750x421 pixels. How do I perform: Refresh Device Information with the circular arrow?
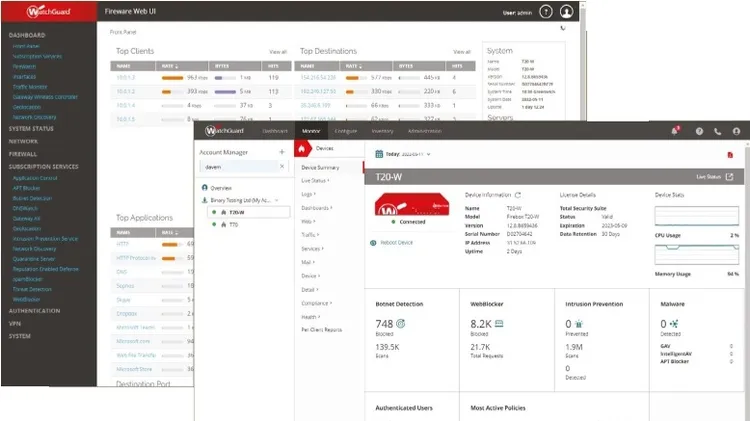click(518, 195)
